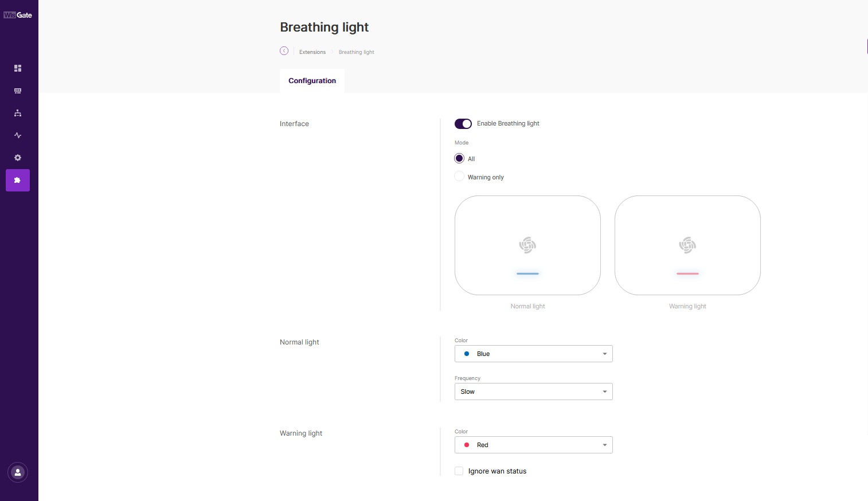Expand the Frequency dropdown set to Slow

pyautogui.click(x=533, y=392)
